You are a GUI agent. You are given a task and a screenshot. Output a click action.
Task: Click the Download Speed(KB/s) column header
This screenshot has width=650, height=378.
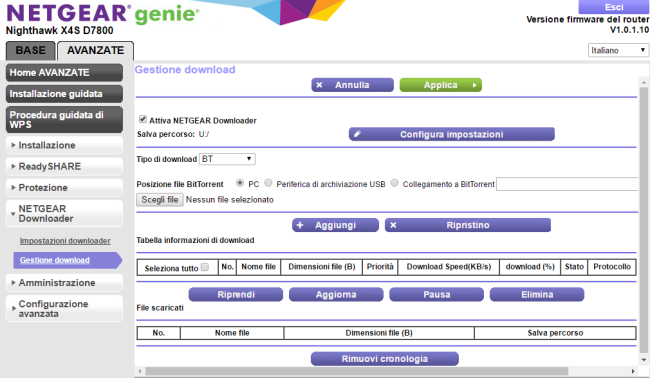[449, 267]
